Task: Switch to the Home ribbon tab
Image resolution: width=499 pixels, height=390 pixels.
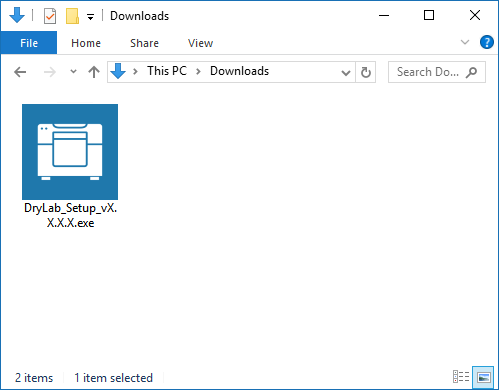Action: coord(86,43)
